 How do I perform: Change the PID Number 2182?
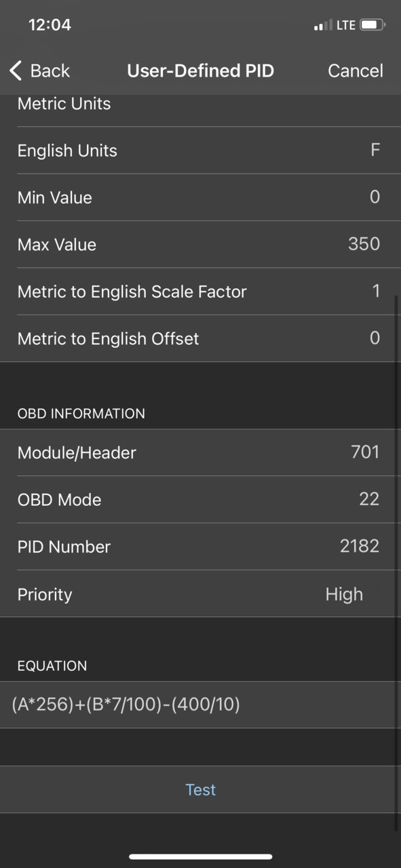click(200, 547)
